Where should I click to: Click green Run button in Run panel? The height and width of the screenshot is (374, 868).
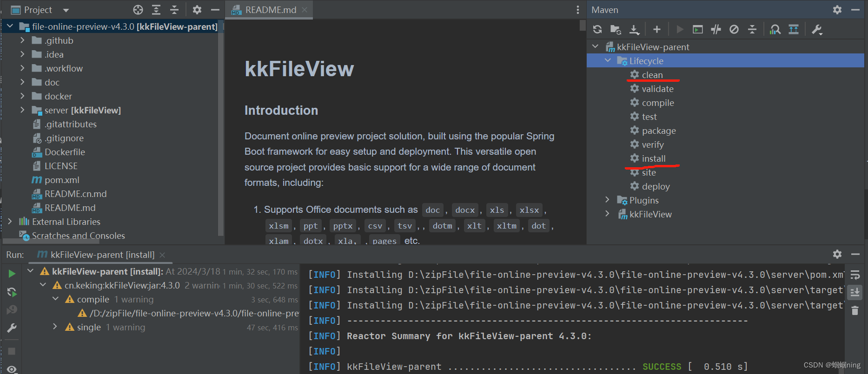pos(12,274)
